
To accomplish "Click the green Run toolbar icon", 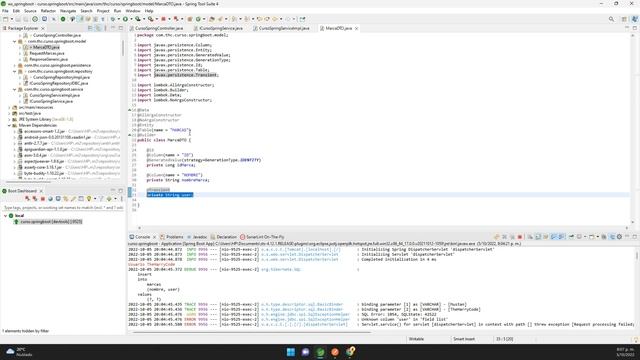I will click(x=125, y=19).
